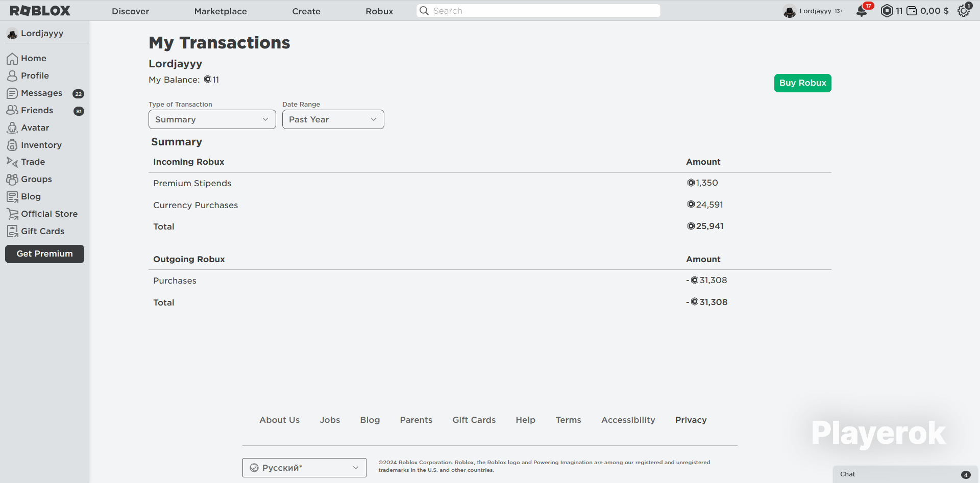This screenshot has height=483, width=980.
Task: Click the Search input field
Action: pyautogui.click(x=538, y=11)
